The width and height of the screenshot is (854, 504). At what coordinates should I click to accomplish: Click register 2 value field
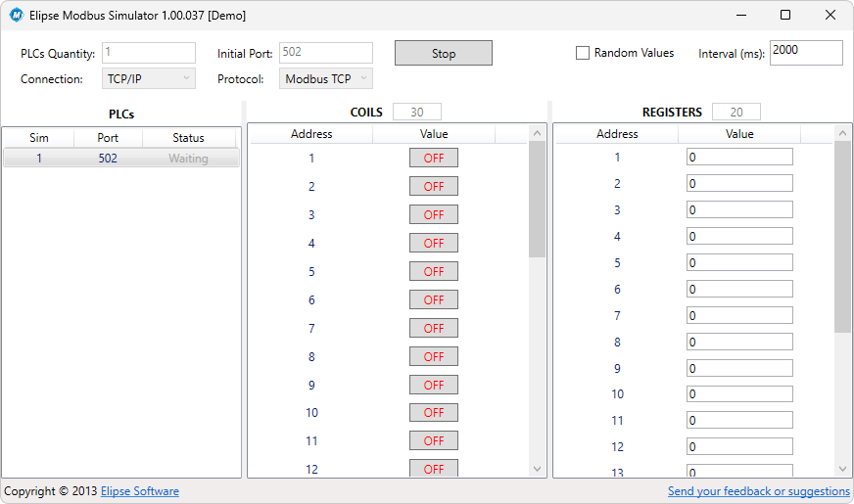[739, 183]
